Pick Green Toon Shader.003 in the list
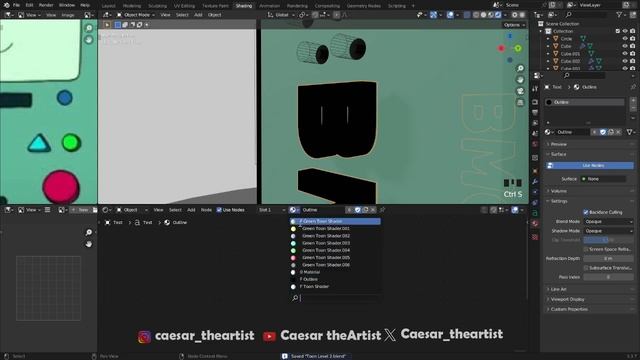This screenshot has width=640, height=360. pos(335,243)
